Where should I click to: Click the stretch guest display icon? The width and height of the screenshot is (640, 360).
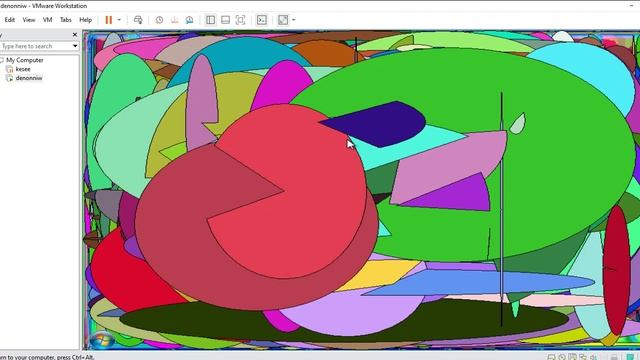click(x=283, y=20)
